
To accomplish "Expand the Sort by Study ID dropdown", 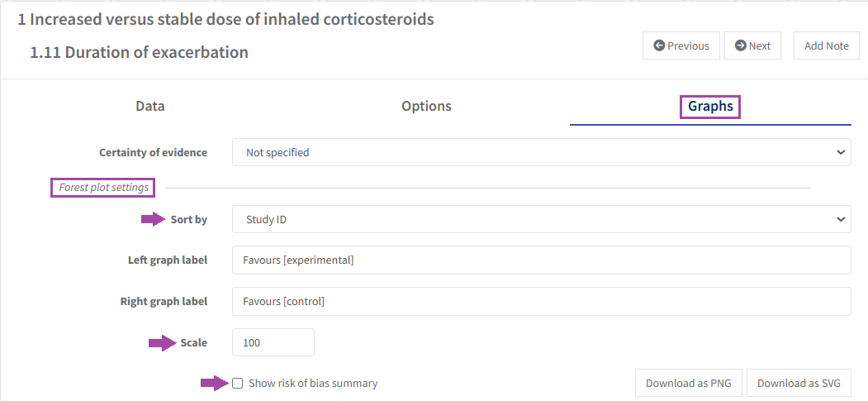I will 541,219.
